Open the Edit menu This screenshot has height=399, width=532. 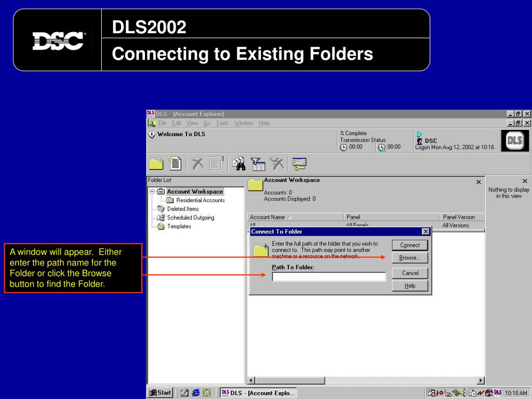(x=177, y=123)
